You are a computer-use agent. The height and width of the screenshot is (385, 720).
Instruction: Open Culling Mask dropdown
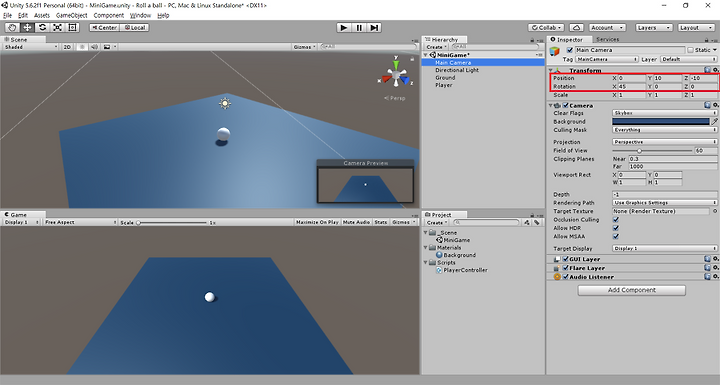pyautogui.click(x=664, y=130)
